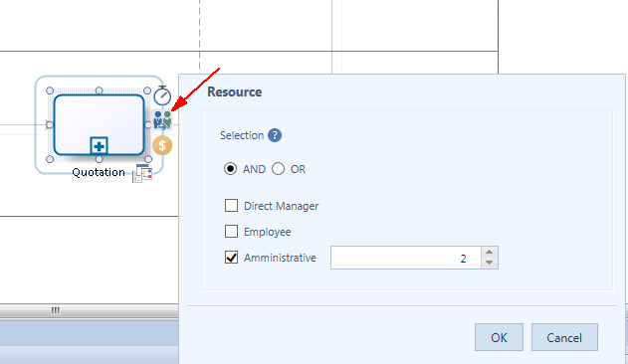
Task: Open the stopwatch time settings icon
Action: 162,95
